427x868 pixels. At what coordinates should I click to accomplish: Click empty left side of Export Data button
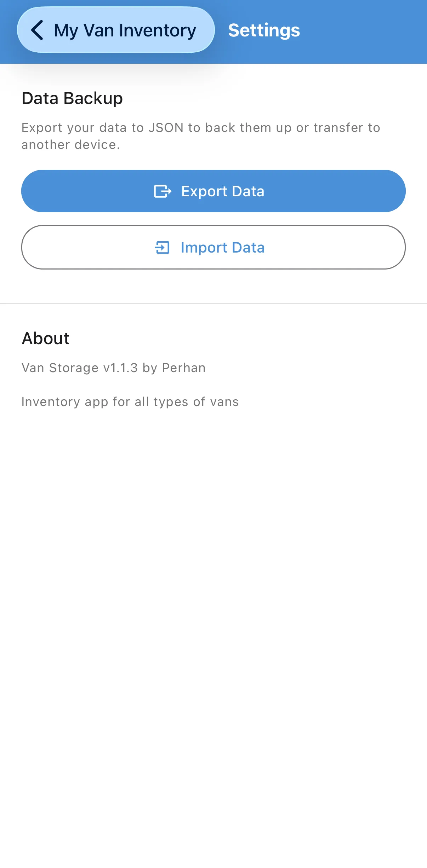click(78, 191)
